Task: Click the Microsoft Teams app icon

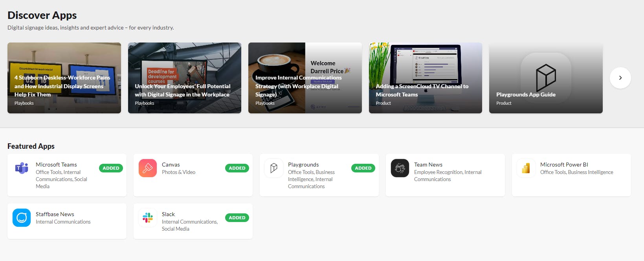Action: coord(22,168)
